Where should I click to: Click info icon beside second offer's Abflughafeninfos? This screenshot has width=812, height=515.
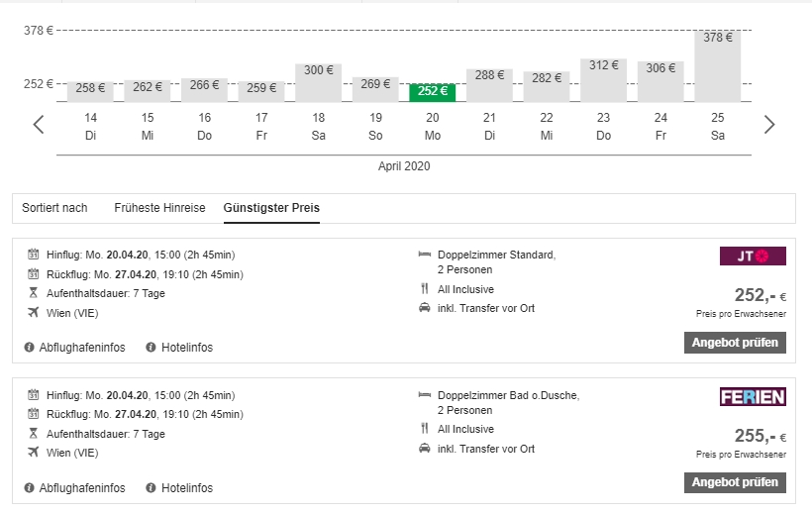[x=30, y=488]
